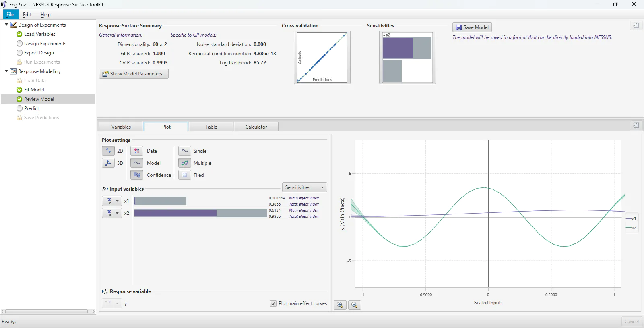Image resolution: width=644 pixels, height=328 pixels.
Task: Click the sidebar horizontal scrollbar
Action: (46, 311)
